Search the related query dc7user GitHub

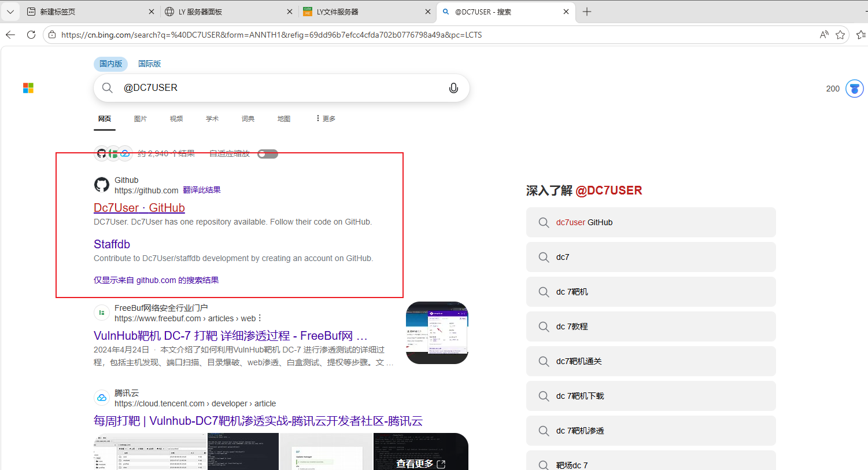[x=651, y=222]
